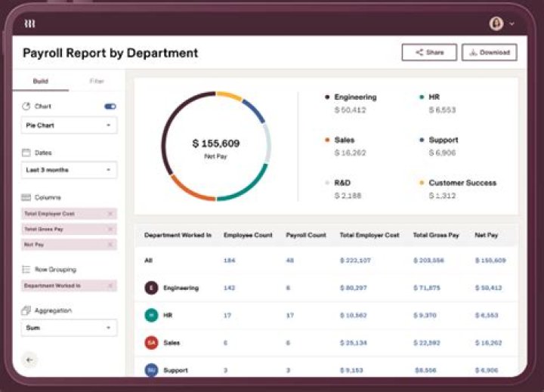Screen dimensions: 544x392
Task: Click the HR department avatar icon
Action: click(151, 315)
